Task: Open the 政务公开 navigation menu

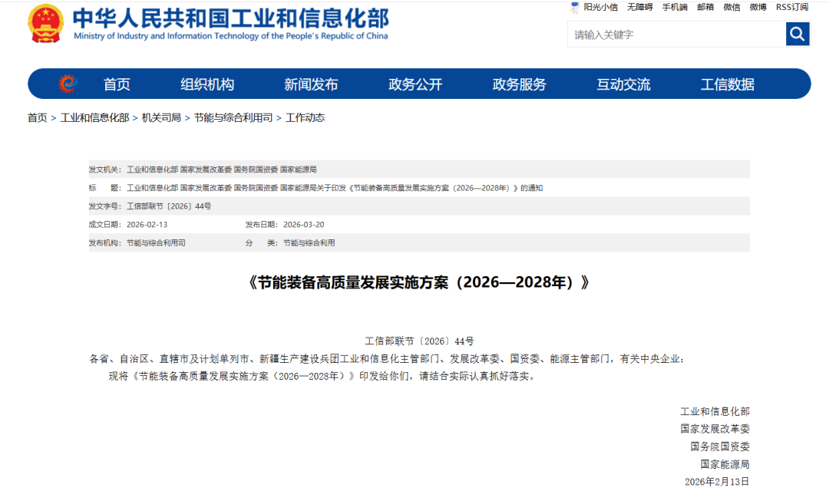Action: pyautogui.click(x=415, y=84)
